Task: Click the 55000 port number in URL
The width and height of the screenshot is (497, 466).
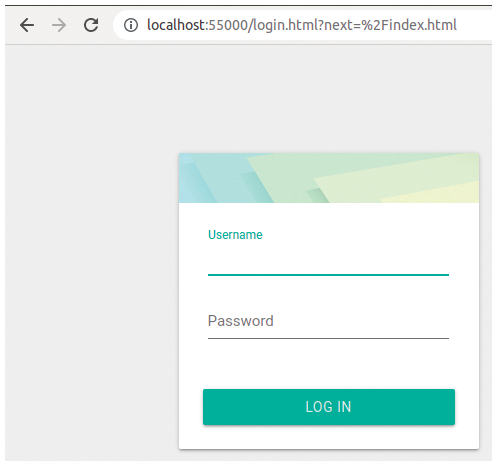Action: (229, 25)
